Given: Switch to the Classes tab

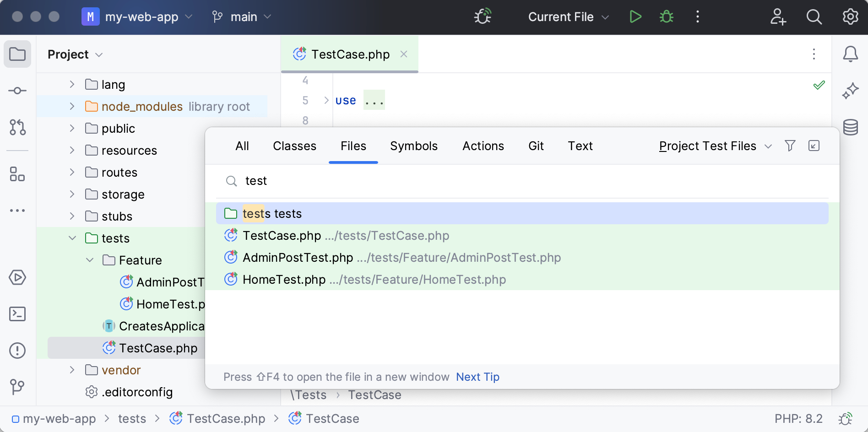Looking at the screenshot, I should pyautogui.click(x=294, y=146).
